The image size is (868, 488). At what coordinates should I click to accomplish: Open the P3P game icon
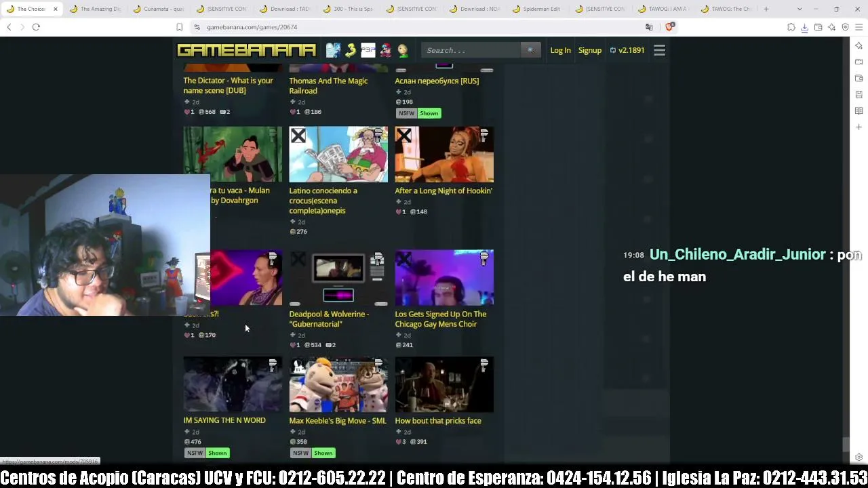(368, 50)
